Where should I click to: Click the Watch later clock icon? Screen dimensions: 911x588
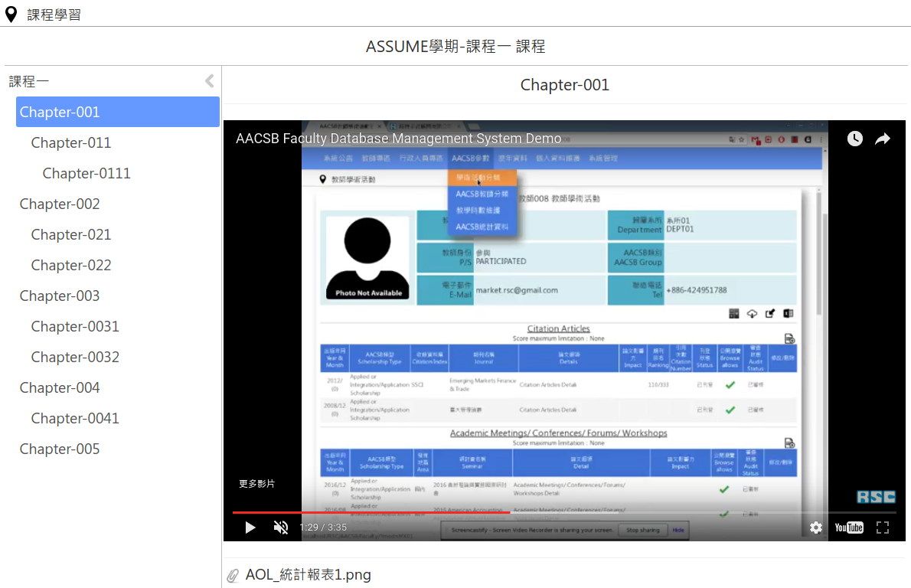tap(854, 139)
